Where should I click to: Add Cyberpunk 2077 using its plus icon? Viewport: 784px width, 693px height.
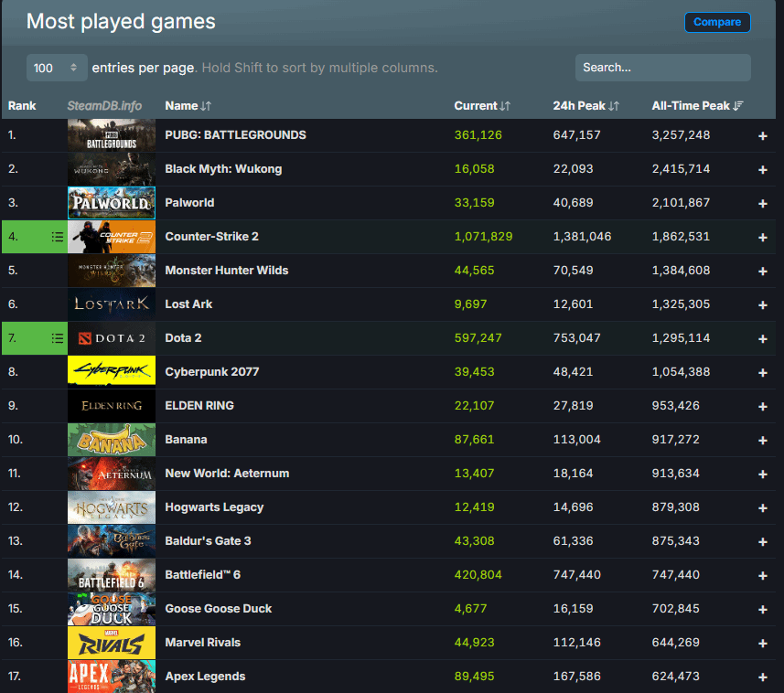pos(762,373)
